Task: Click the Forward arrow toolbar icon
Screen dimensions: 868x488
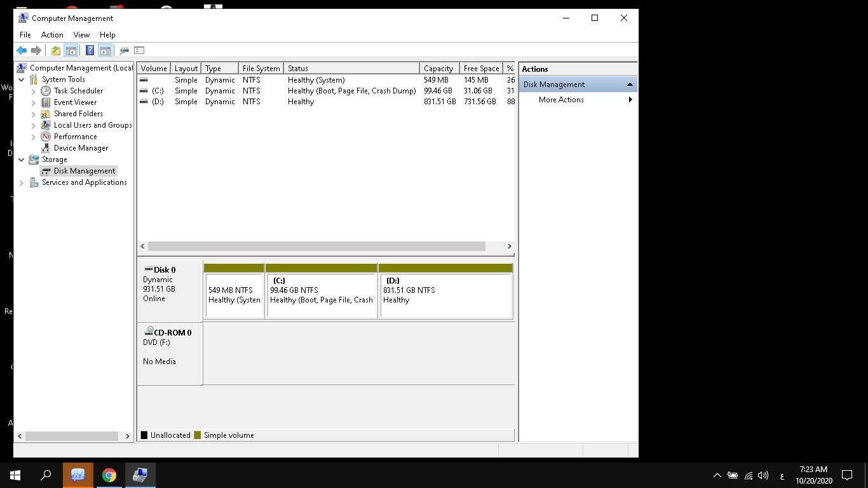Action: [36, 50]
